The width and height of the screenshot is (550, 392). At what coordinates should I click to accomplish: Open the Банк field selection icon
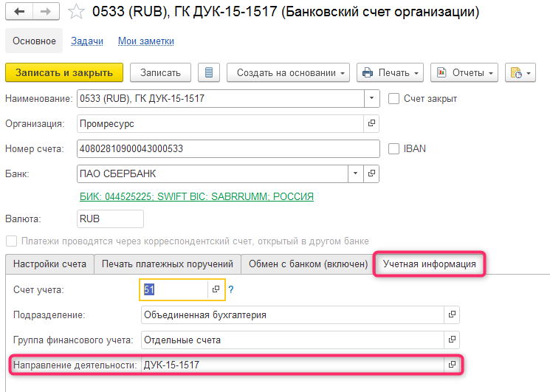pos(371,173)
